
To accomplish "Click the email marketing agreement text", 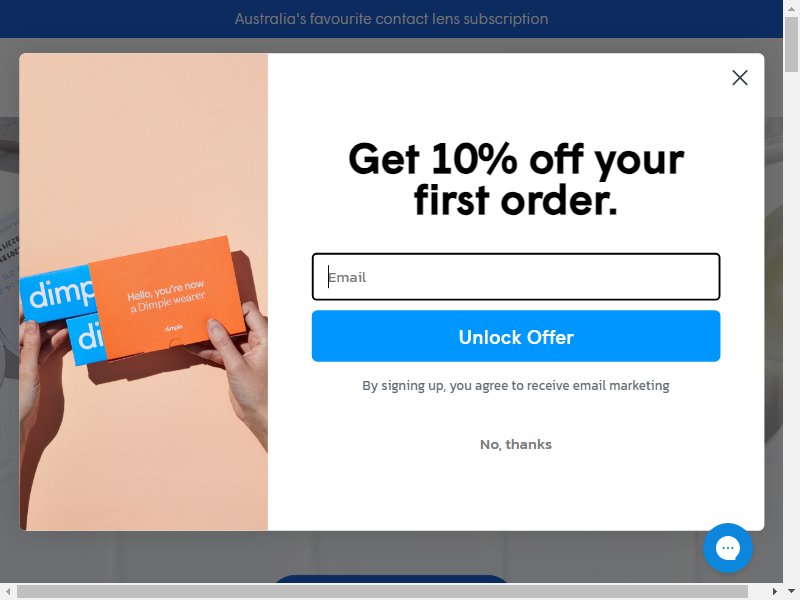I will [516, 386].
